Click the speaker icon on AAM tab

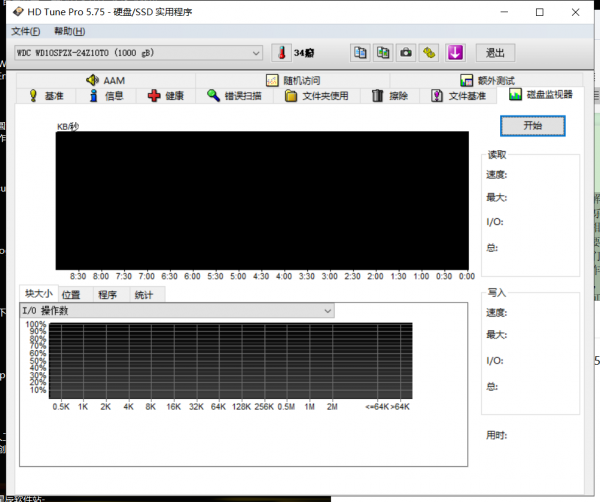point(92,80)
